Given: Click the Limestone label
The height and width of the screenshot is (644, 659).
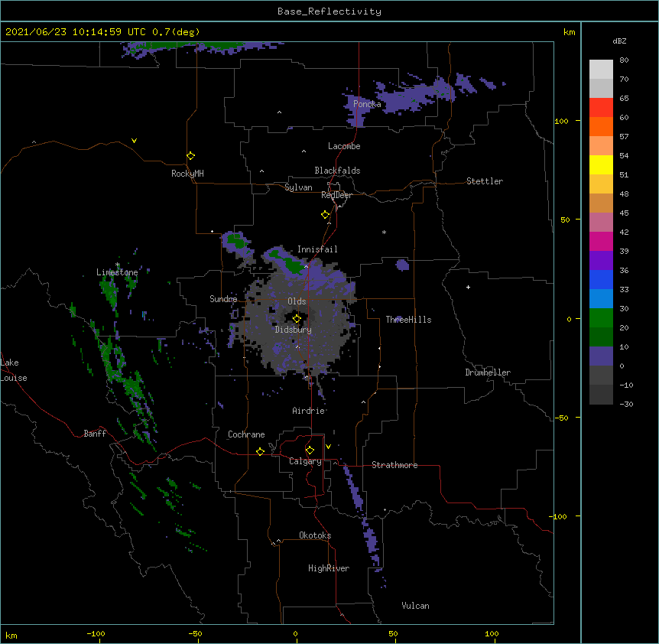Looking at the screenshot, I should [117, 272].
